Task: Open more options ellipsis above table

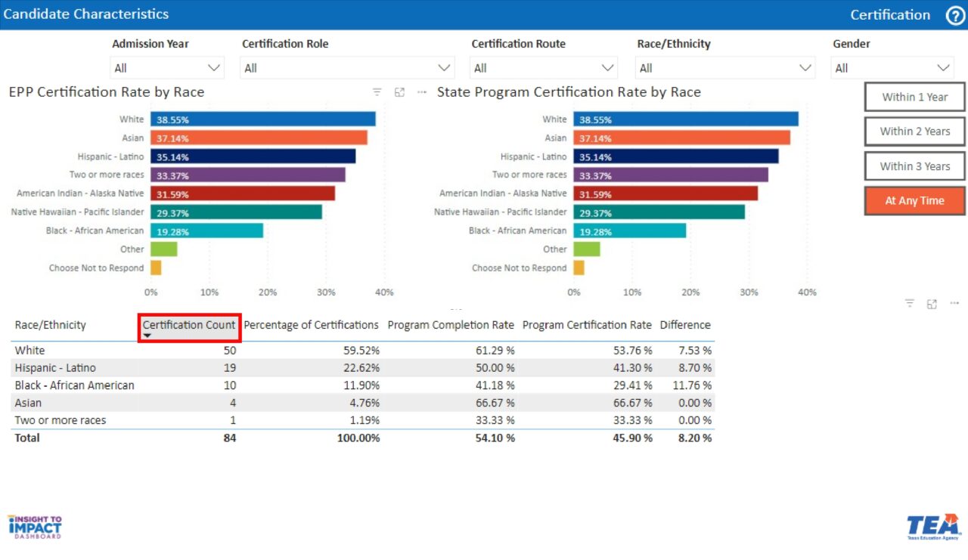Action: tap(954, 304)
